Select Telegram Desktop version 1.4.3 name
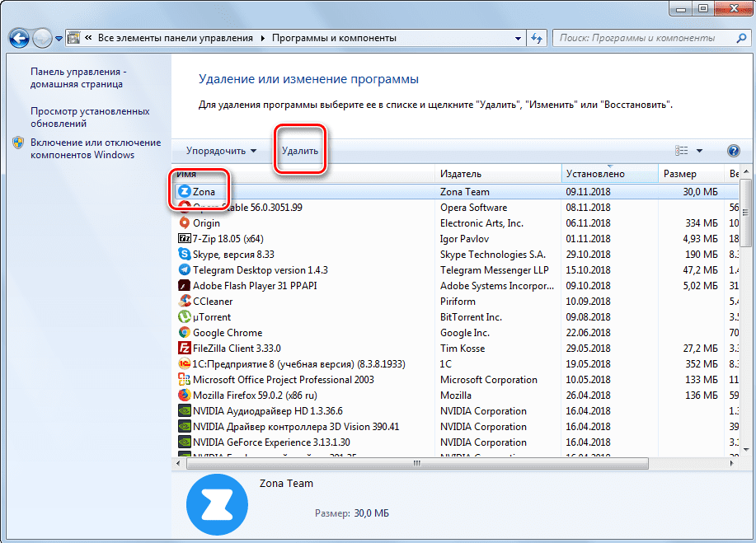Viewport: 756px width, 543px height. click(261, 270)
